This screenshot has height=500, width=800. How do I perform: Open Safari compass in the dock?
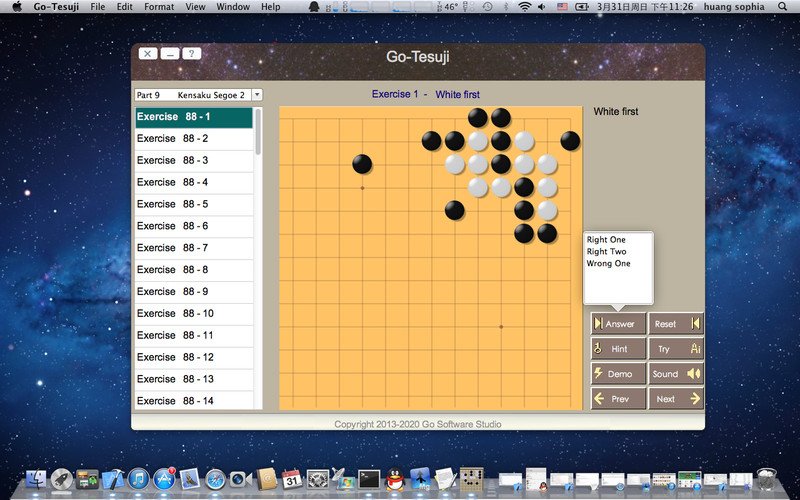[x=215, y=480]
